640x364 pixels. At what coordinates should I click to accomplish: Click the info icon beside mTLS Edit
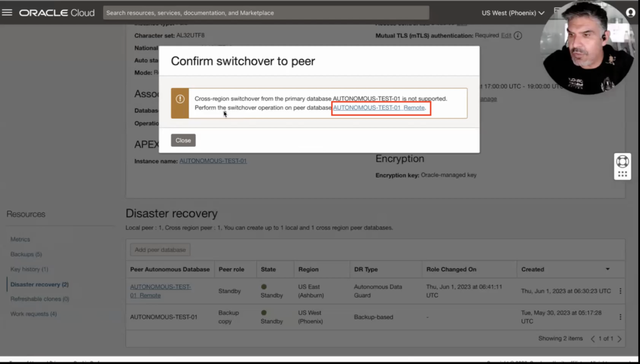(x=517, y=36)
